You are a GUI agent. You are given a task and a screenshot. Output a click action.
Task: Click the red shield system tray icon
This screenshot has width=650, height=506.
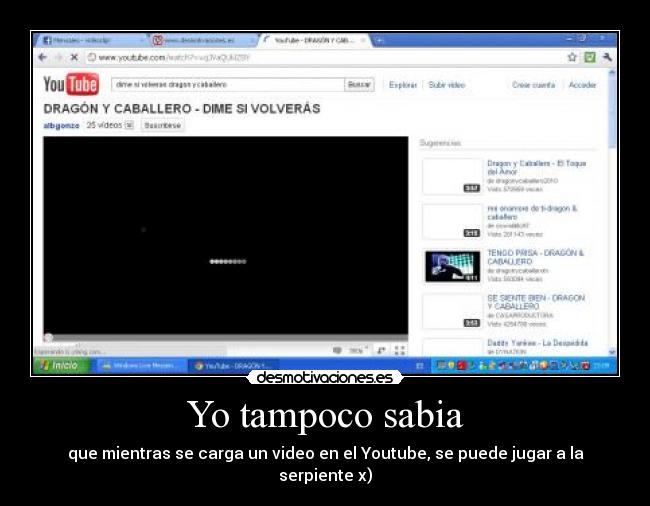click(462, 366)
